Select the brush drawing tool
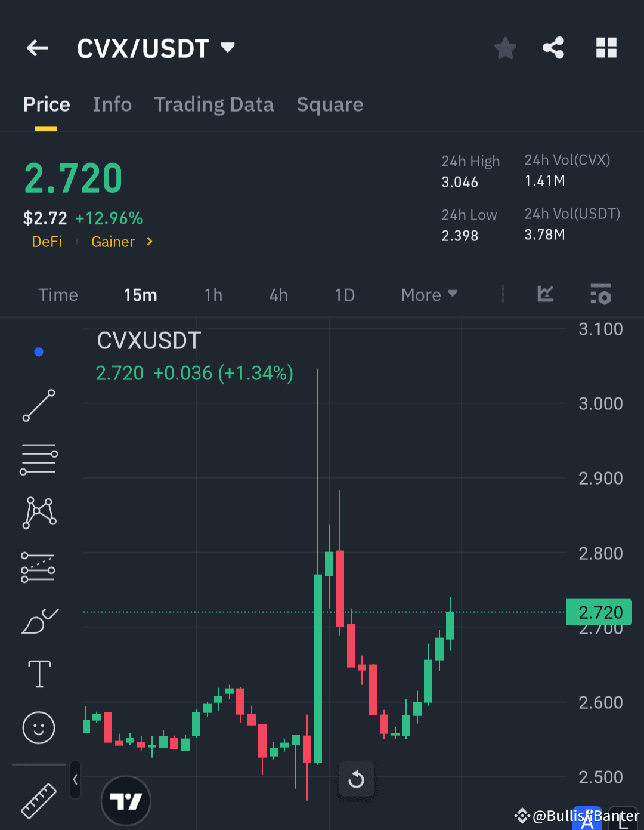Image resolution: width=644 pixels, height=830 pixels. click(38, 621)
